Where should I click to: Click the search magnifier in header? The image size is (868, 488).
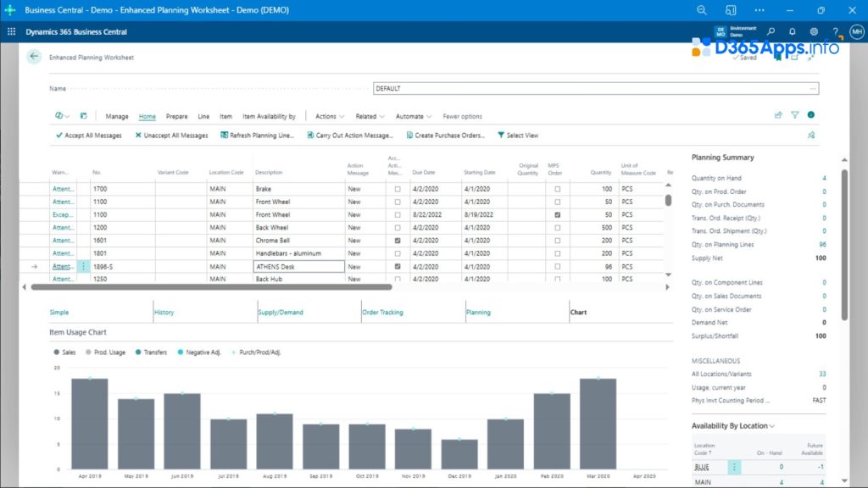click(x=771, y=31)
